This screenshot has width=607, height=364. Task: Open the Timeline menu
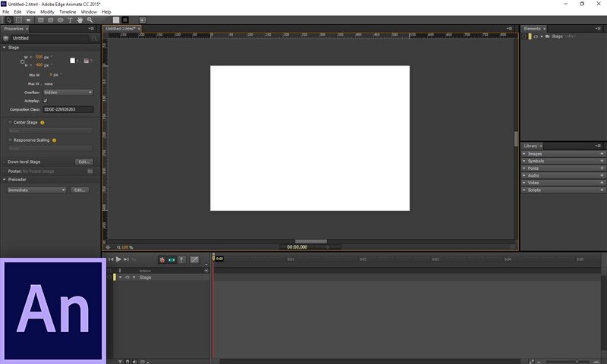tap(68, 12)
